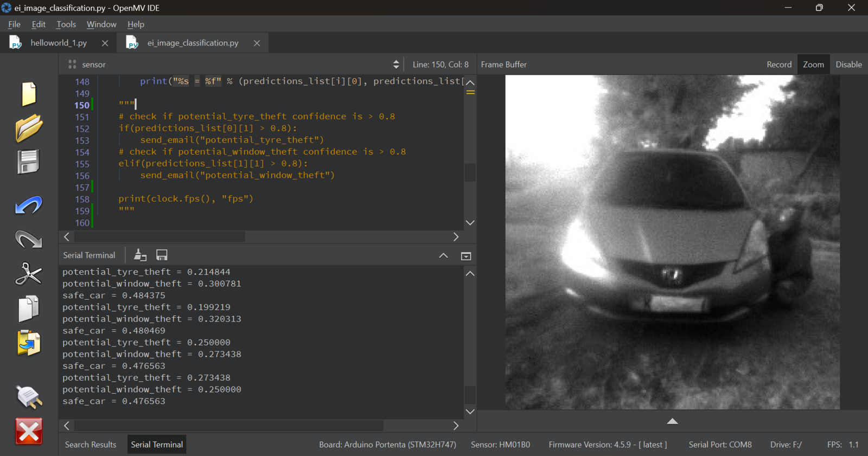
Task: Cut selection with the scissors icon
Action: pyautogui.click(x=29, y=274)
